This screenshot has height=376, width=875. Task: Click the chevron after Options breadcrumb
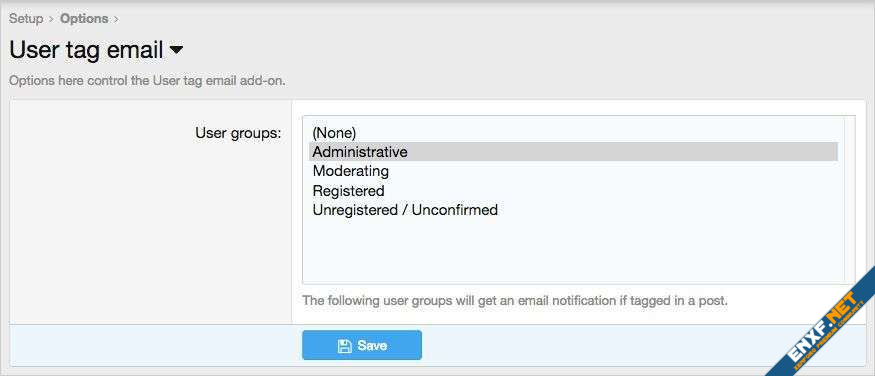[x=116, y=19]
